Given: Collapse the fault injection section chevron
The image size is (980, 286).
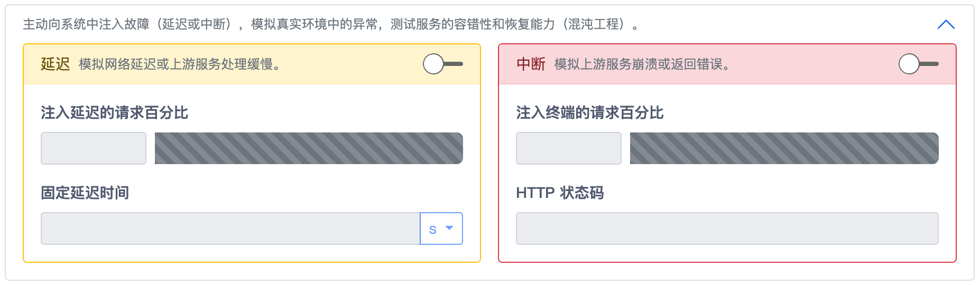Looking at the screenshot, I should (x=946, y=25).
